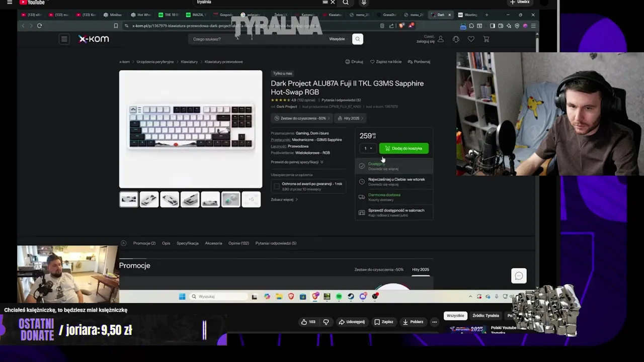
Task: Click the Zapisz na liście link
Action: coord(386,61)
